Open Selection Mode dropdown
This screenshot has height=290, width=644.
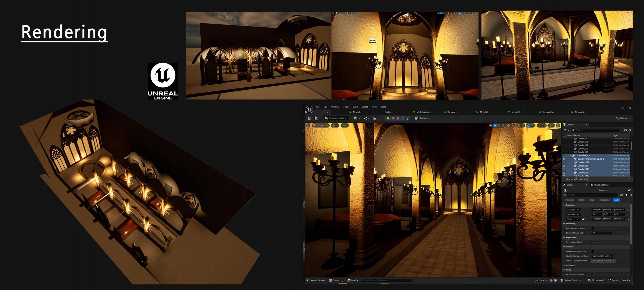click(337, 118)
